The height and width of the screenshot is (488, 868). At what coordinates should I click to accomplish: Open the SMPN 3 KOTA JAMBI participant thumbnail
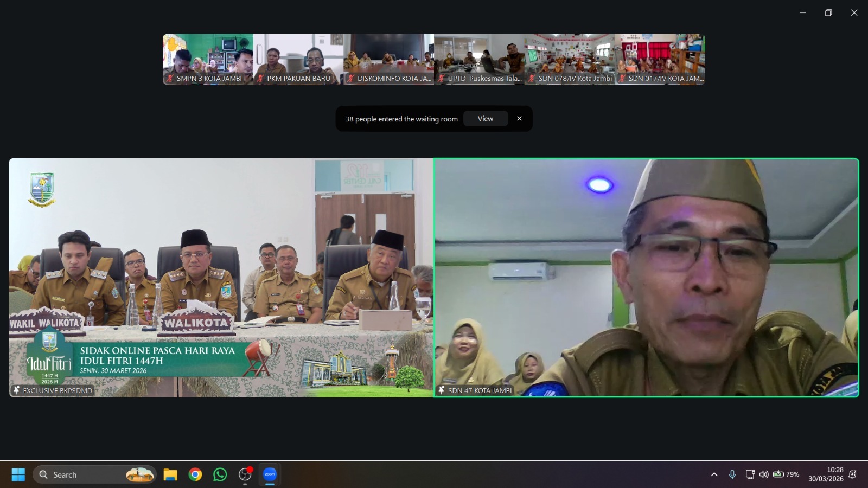[208, 59]
